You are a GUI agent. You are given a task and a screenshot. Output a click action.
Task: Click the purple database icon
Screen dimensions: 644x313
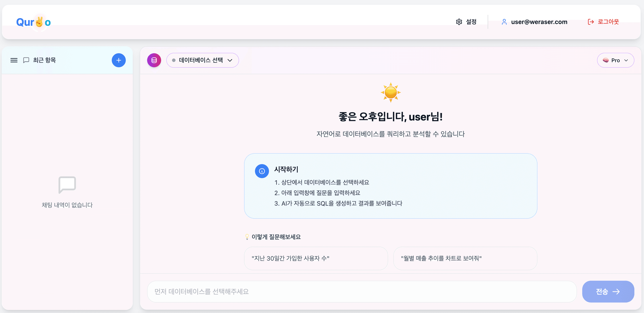pos(154,60)
